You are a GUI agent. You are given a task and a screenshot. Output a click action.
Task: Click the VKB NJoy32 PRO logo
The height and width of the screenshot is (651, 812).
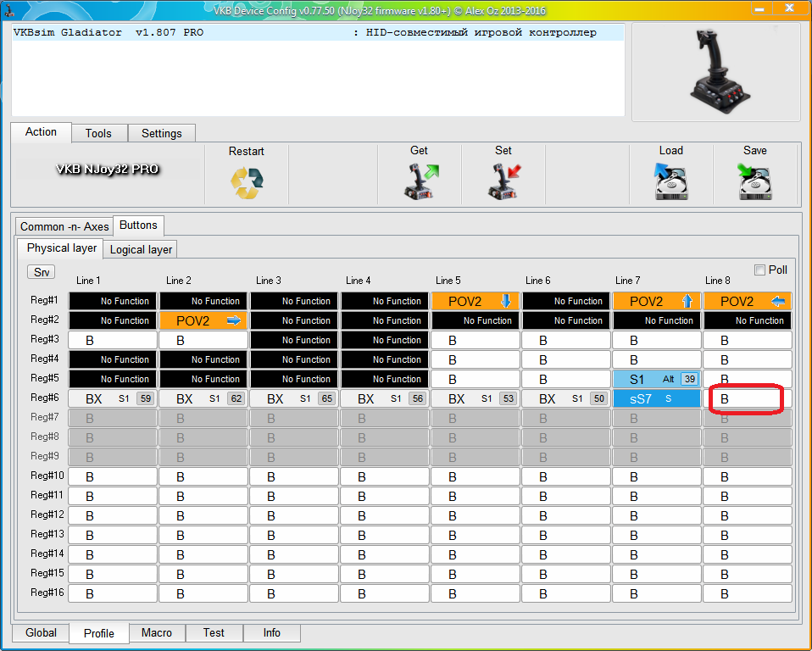point(107,169)
